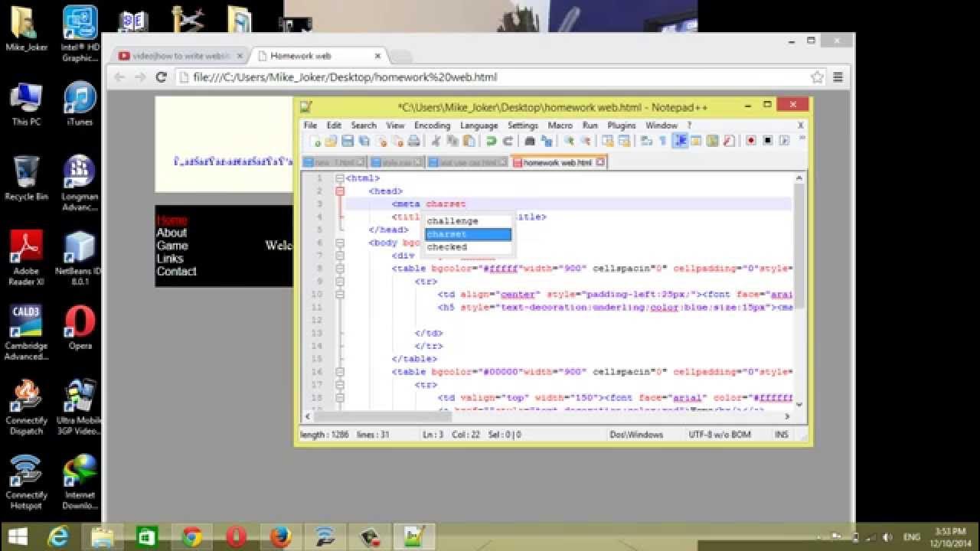This screenshot has height=551, width=980.
Task: Click the Chrome address bar file URL
Action: 345,77
